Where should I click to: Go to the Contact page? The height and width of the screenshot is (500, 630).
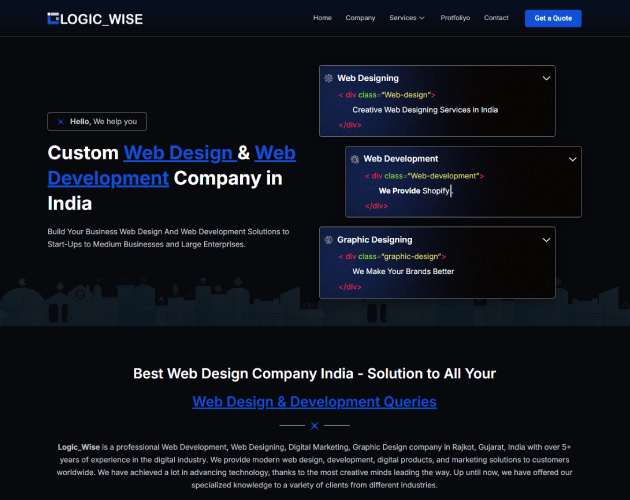click(496, 18)
